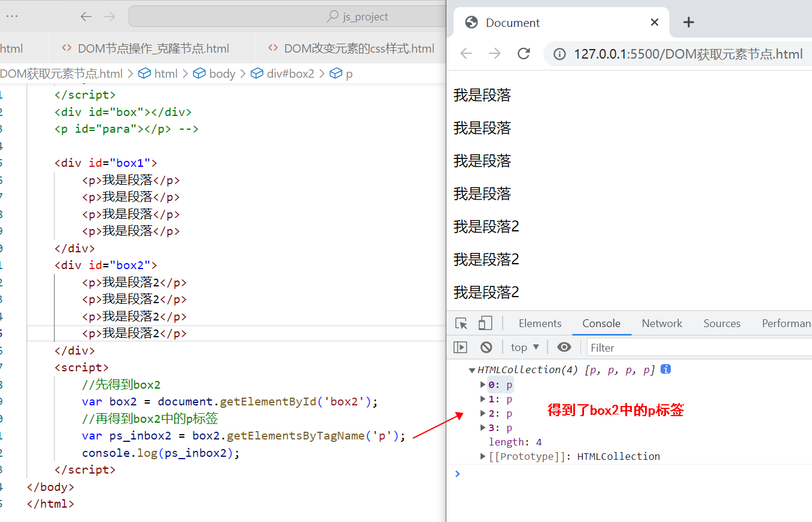The width and height of the screenshot is (812, 522).
Task: Click code line div id="box2"
Action: pos(106,265)
